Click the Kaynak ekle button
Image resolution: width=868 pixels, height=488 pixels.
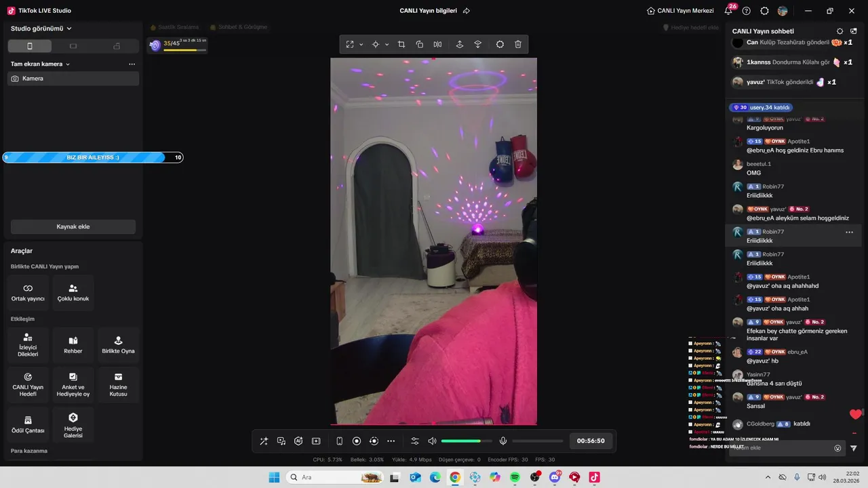pyautogui.click(x=73, y=226)
